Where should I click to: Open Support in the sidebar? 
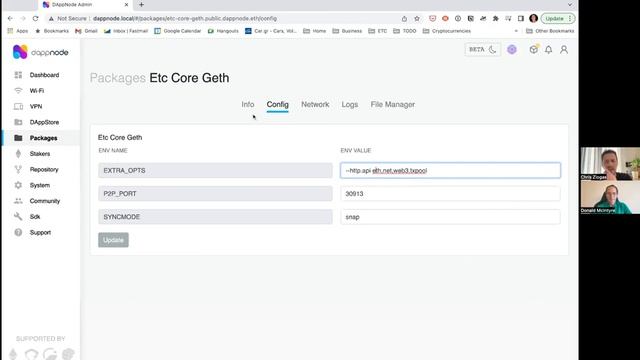40,233
